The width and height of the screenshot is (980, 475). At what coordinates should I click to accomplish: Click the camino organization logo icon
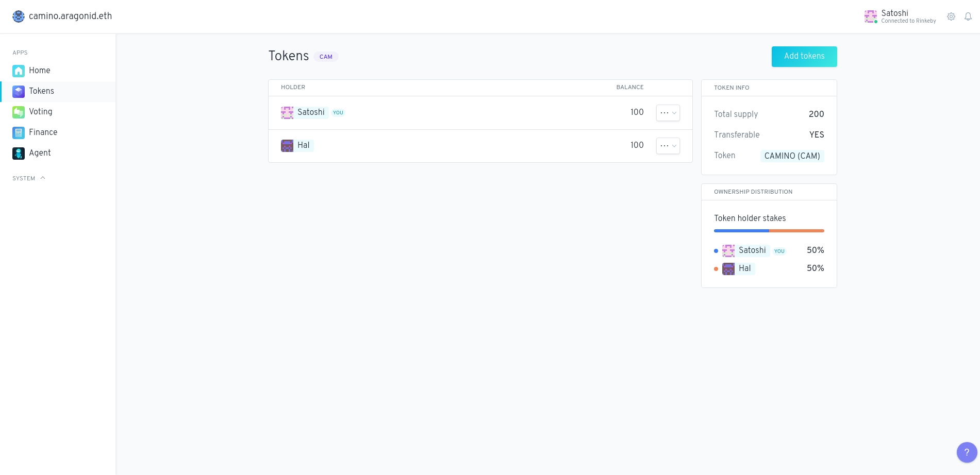19,16
